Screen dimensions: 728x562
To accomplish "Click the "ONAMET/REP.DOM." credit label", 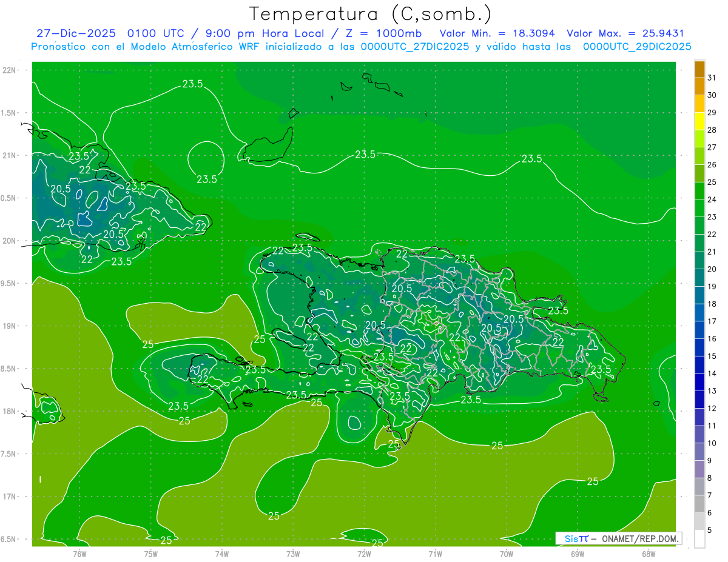I will 640,538.
